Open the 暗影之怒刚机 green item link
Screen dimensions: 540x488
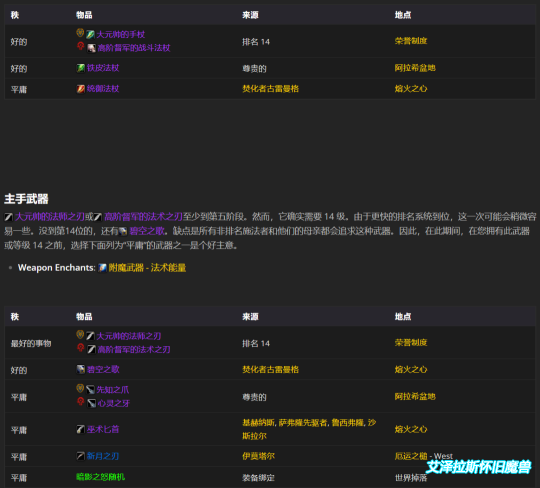pos(101,477)
